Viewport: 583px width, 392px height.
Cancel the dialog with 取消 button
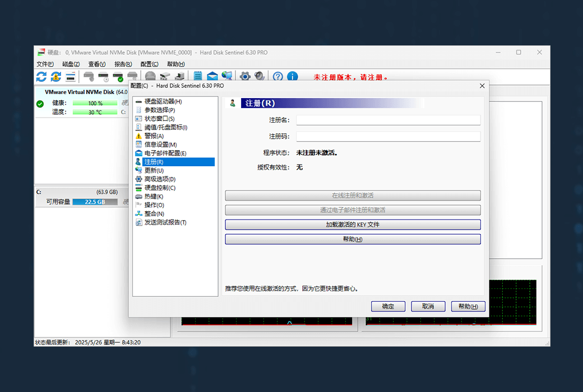point(428,306)
